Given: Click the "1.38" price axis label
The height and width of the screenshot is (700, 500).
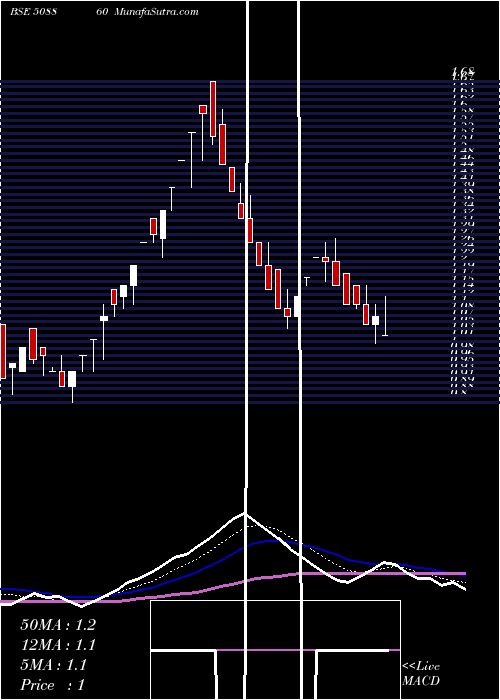Looking at the screenshot, I should coord(463,190).
